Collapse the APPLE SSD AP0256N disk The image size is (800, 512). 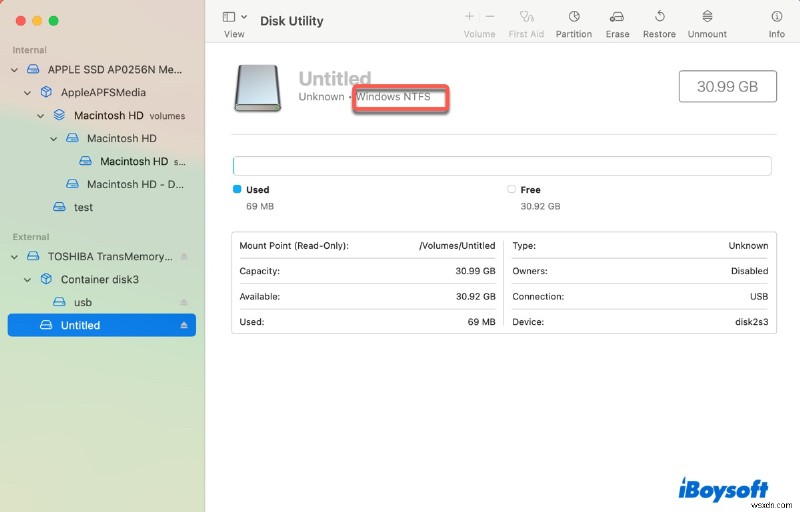tap(14, 70)
